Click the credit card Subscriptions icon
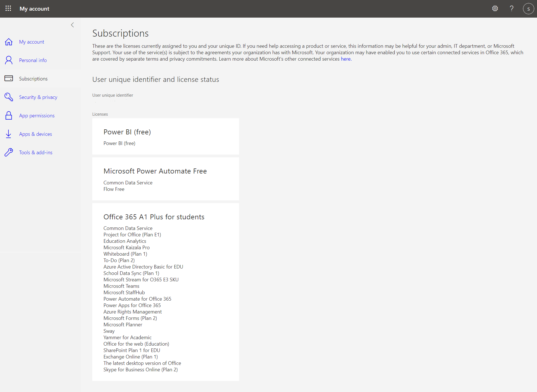The height and width of the screenshot is (392, 537). (9, 79)
